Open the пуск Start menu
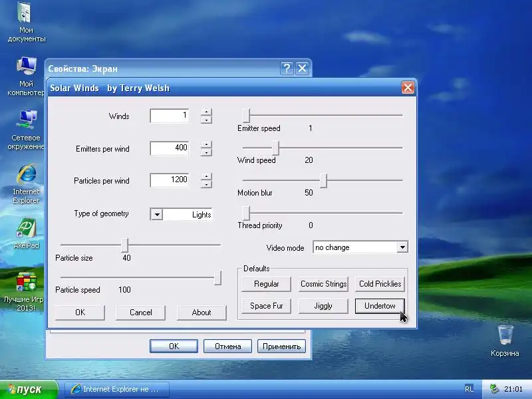 coord(29,389)
